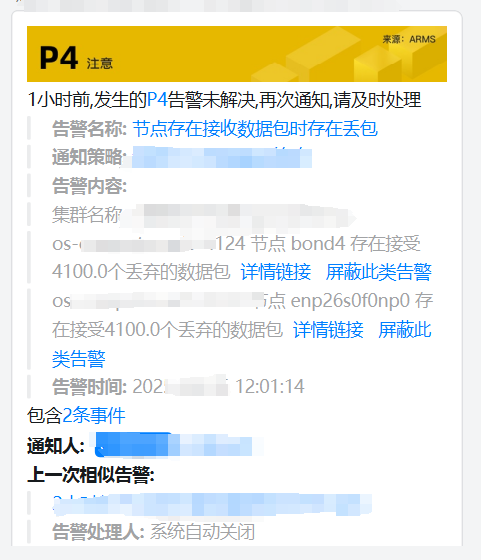Click the bond4 node alert text
Viewport: 481px width, 560px height.
[x=236, y=258]
